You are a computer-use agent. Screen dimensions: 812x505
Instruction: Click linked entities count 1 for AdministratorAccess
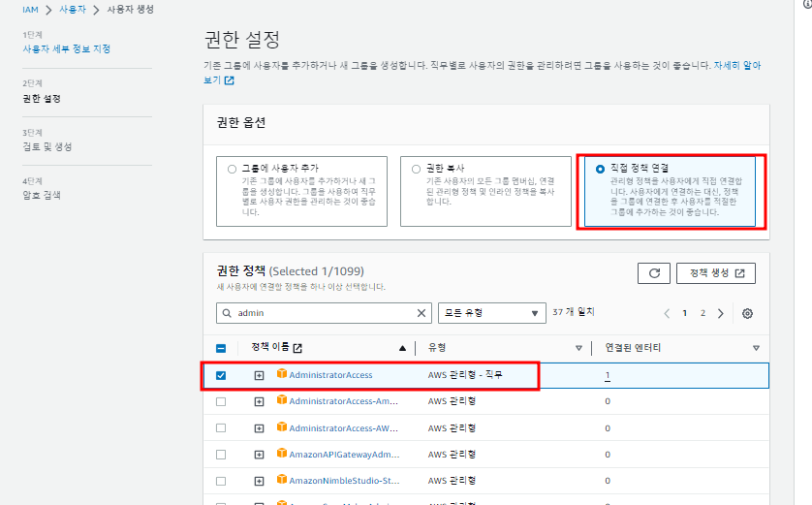click(x=608, y=375)
